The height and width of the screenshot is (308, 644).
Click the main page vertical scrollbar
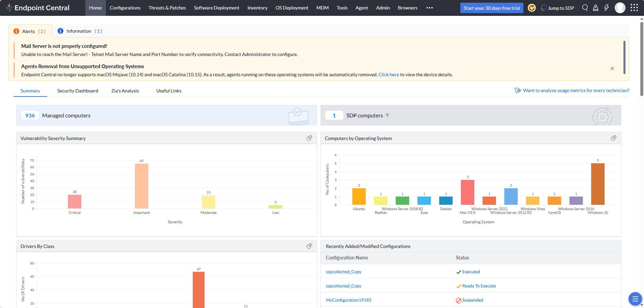click(x=642, y=59)
